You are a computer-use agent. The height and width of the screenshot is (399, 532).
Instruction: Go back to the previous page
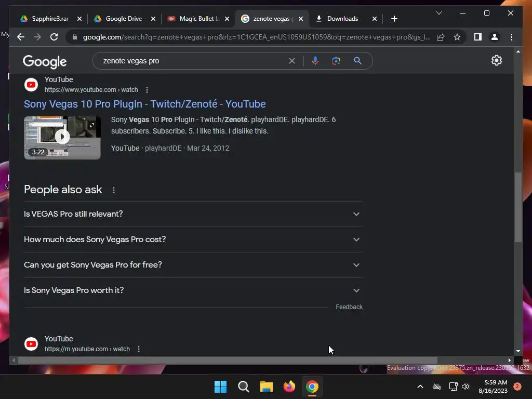21,37
